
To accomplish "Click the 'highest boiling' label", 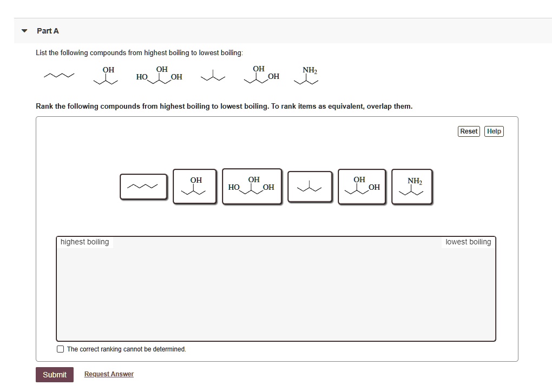I will tap(84, 242).
